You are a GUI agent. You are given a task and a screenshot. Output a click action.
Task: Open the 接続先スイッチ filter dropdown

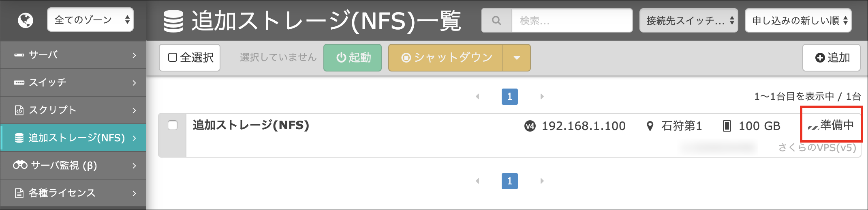coord(689,20)
